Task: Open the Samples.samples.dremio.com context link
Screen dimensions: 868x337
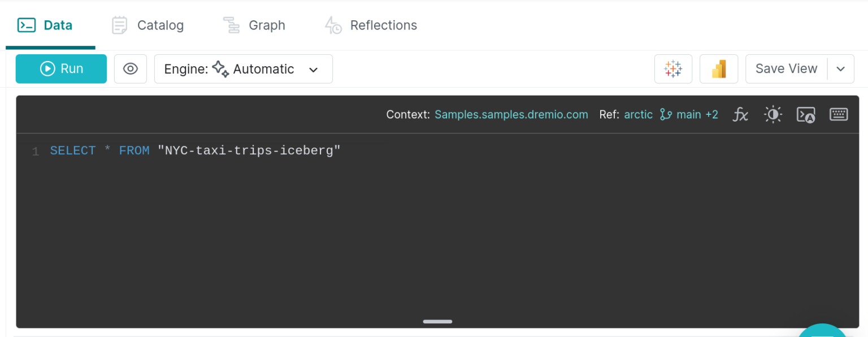Action: tap(511, 114)
